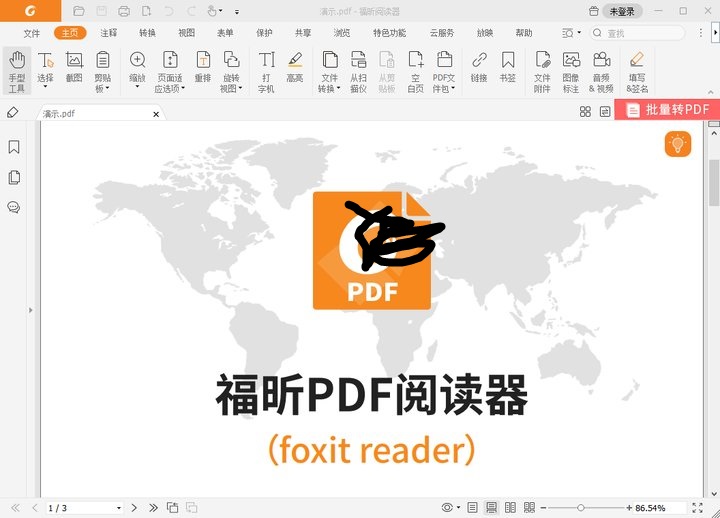Screen dimensions: 720x518
Task: Open the PDF Portfolio (PDF文件包) dropdown
Action: (444, 71)
